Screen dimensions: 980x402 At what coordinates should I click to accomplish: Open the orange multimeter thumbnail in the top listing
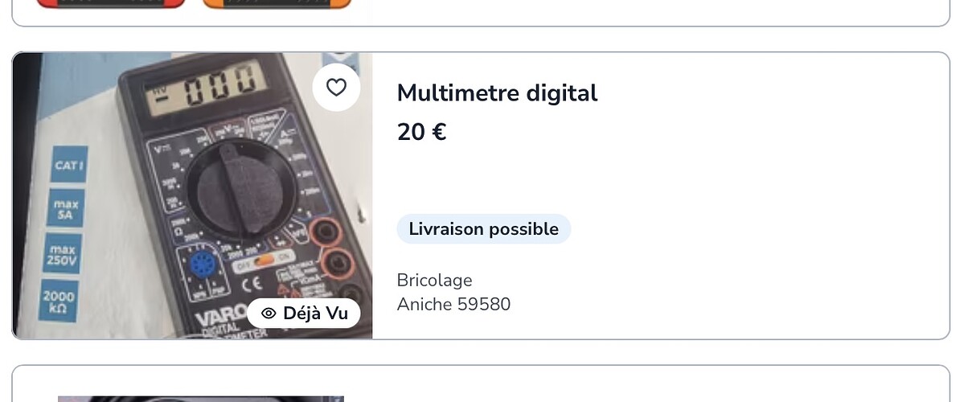pyautogui.click(x=277, y=3)
